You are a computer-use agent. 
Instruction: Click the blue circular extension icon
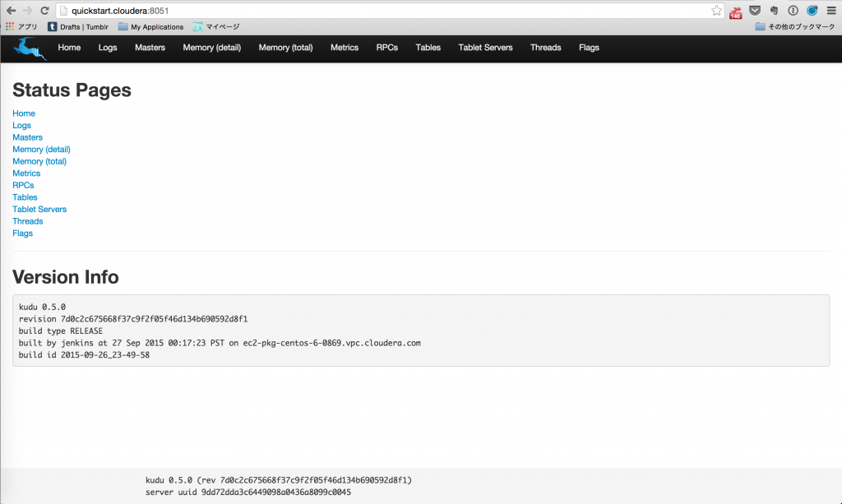pos(812,11)
